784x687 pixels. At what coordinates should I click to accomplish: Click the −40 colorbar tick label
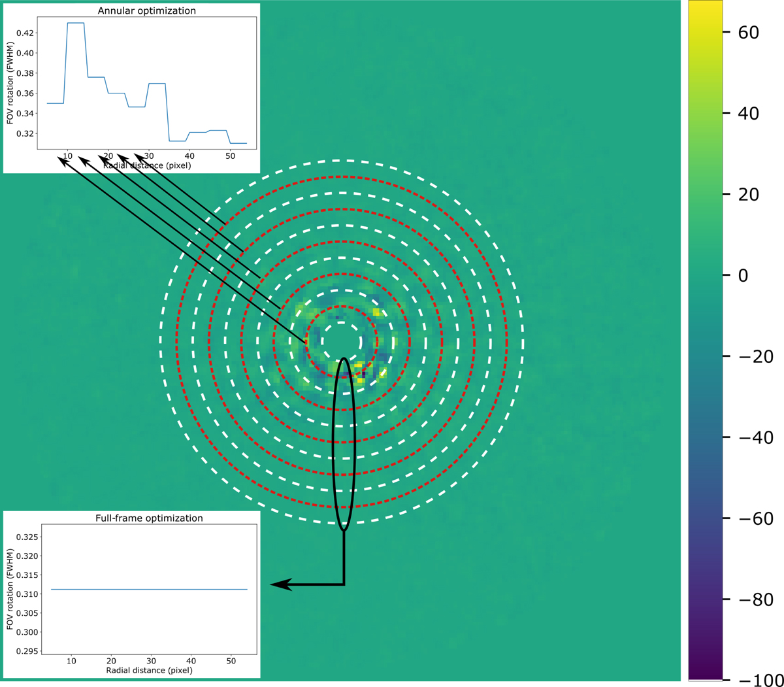(751, 437)
